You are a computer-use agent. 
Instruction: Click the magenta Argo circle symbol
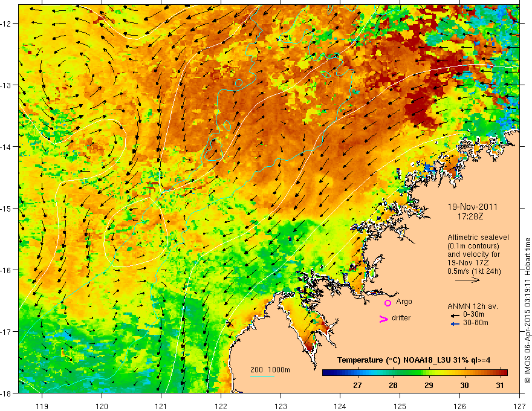388,303
